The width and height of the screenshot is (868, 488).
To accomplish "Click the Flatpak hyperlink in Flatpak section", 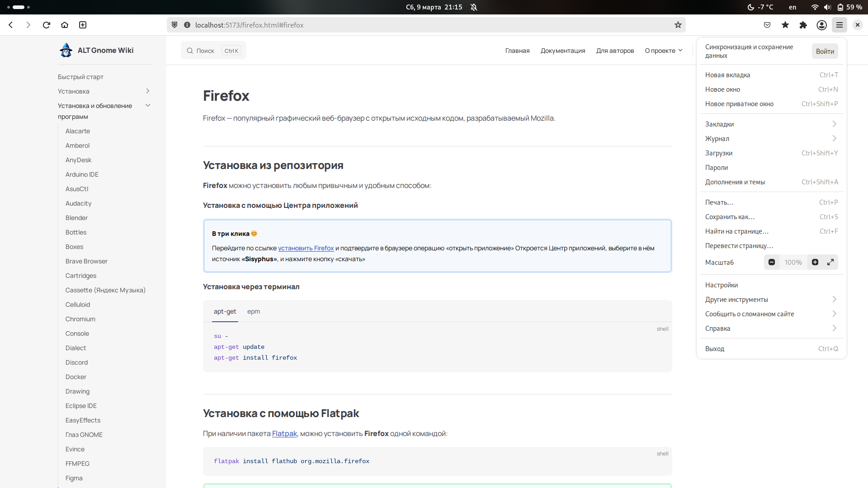I will 284,433.
